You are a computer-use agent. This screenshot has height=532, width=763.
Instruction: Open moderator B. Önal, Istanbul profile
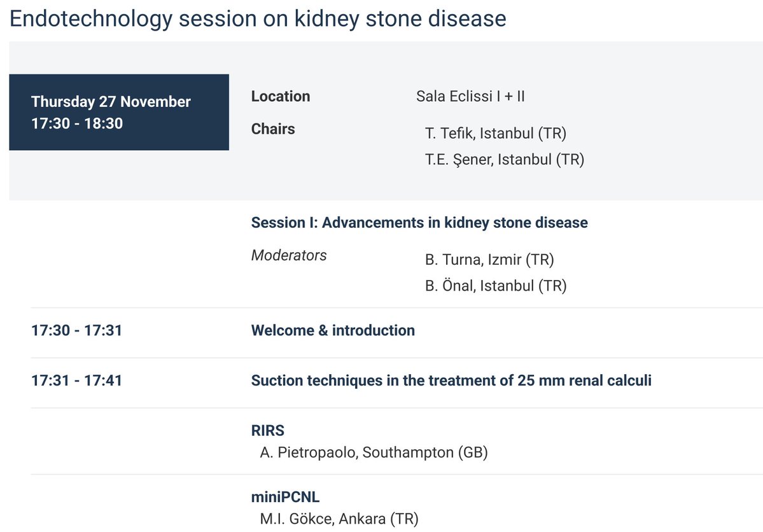click(495, 286)
